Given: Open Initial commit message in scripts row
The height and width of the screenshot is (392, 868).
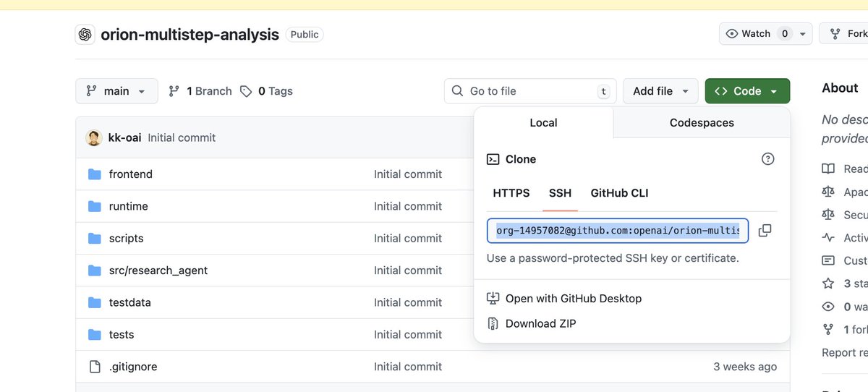Looking at the screenshot, I should (x=408, y=238).
